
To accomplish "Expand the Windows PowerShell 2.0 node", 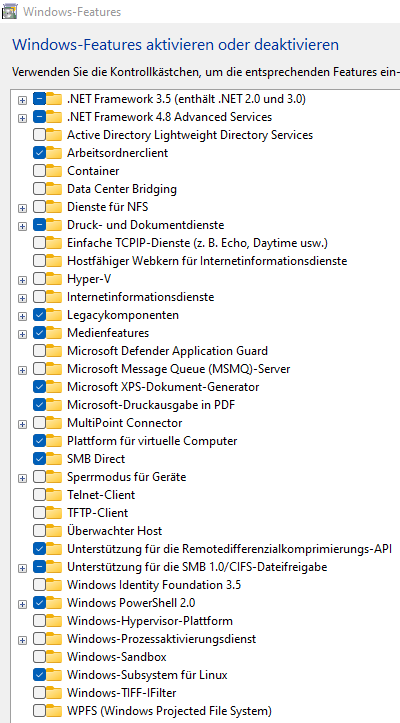I will [22, 604].
